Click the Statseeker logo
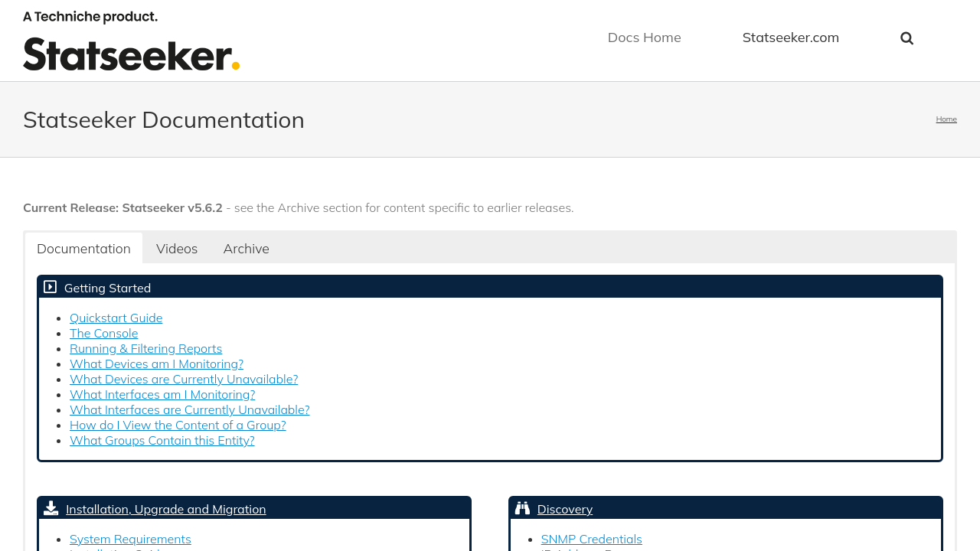 tap(131, 41)
